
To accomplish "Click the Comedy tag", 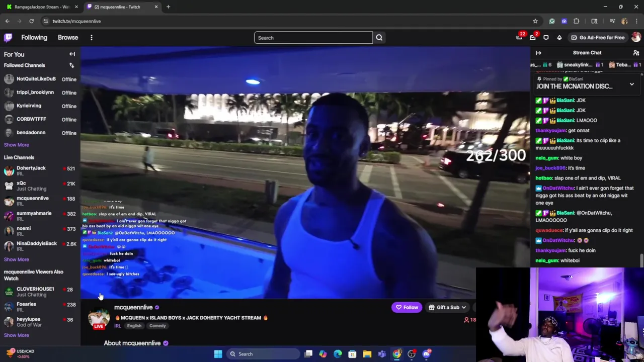I will pyautogui.click(x=157, y=326).
